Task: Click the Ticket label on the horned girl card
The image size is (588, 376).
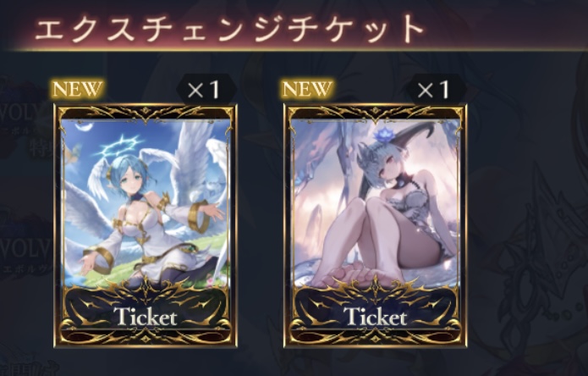Action: click(375, 317)
